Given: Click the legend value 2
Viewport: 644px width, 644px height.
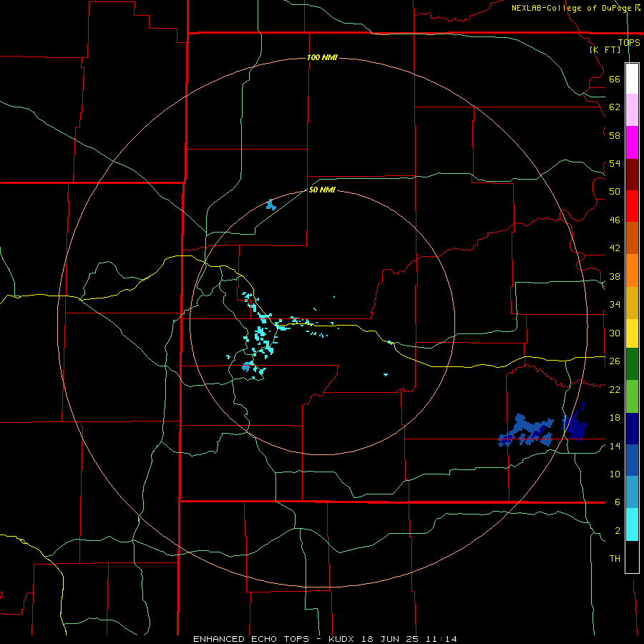Looking at the screenshot, I should 618,530.
